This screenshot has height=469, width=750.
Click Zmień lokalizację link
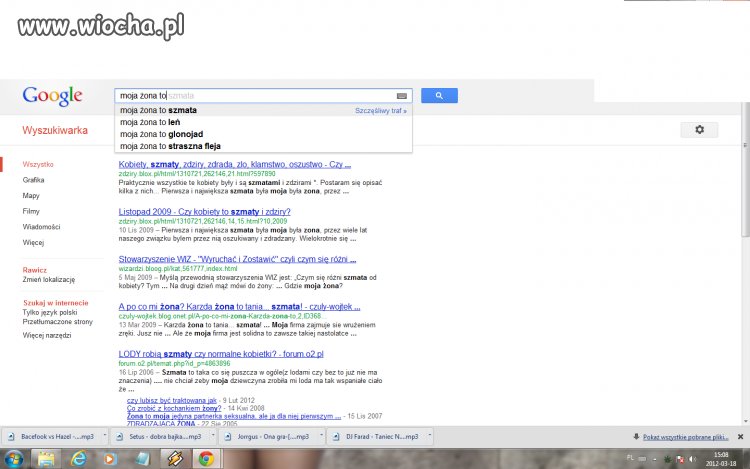point(48,279)
